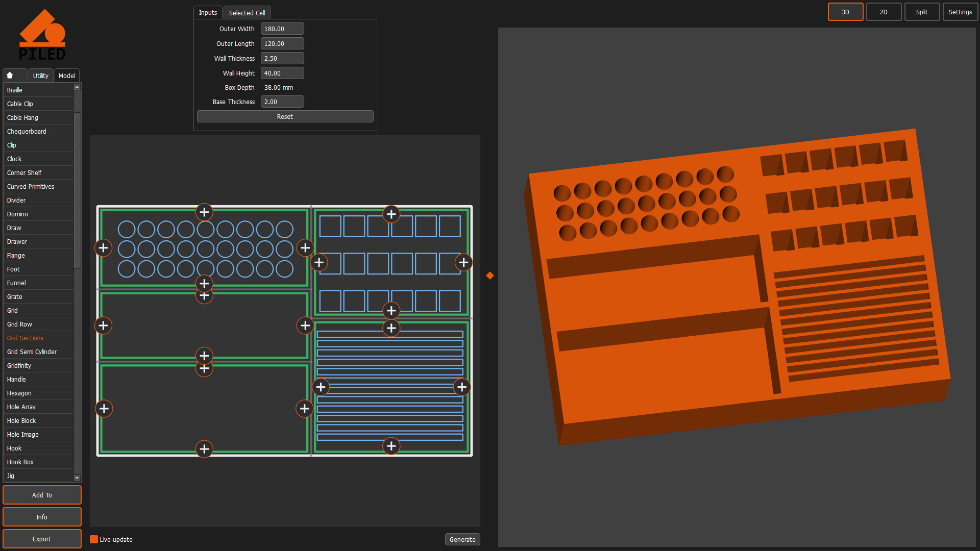Select Hole Image in model list

click(38, 435)
